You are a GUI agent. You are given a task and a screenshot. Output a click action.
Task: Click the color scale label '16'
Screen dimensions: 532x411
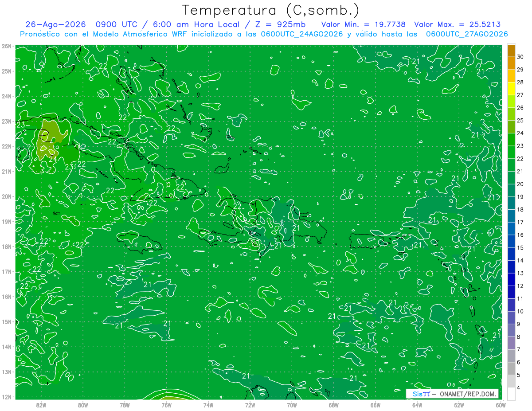[x=520, y=235]
